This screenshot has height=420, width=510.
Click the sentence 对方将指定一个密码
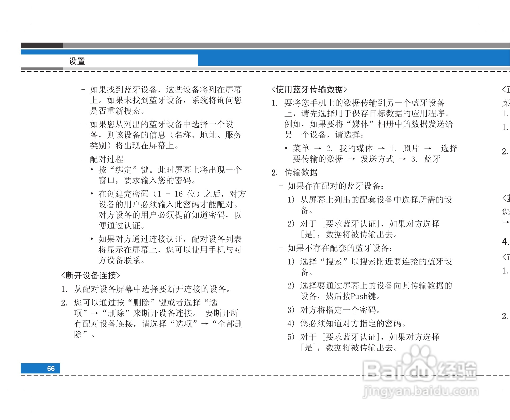click(341, 310)
